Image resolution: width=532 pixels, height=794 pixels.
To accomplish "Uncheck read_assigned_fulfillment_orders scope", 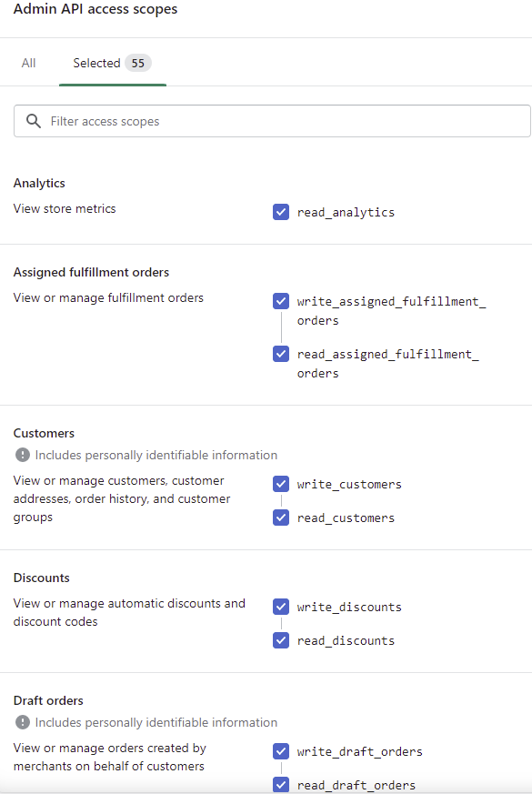I will 281,354.
